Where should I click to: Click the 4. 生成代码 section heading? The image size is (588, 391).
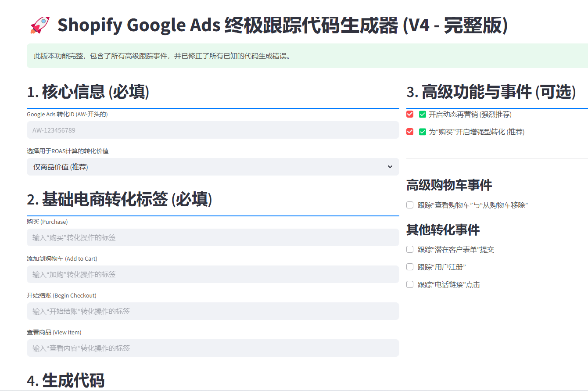pos(66,380)
